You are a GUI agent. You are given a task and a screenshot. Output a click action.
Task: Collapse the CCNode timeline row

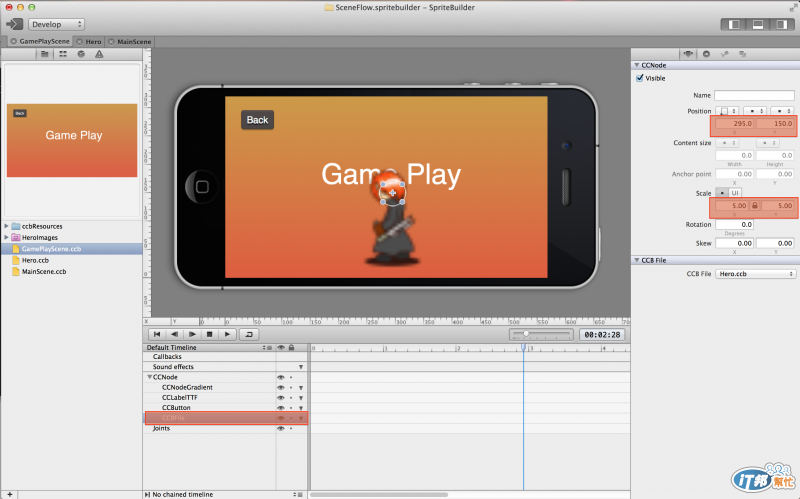tap(149, 377)
